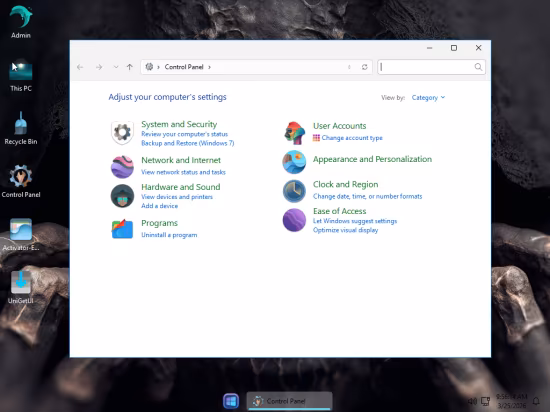Viewport: 550px width, 412px height.
Task: Click the taskbar clock and date
Action: (x=511, y=401)
